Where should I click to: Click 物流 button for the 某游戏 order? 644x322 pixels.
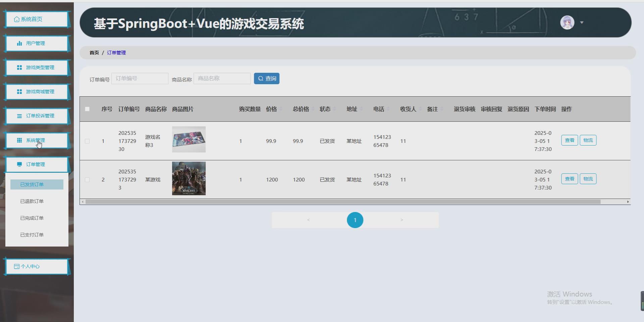(588, 179)
